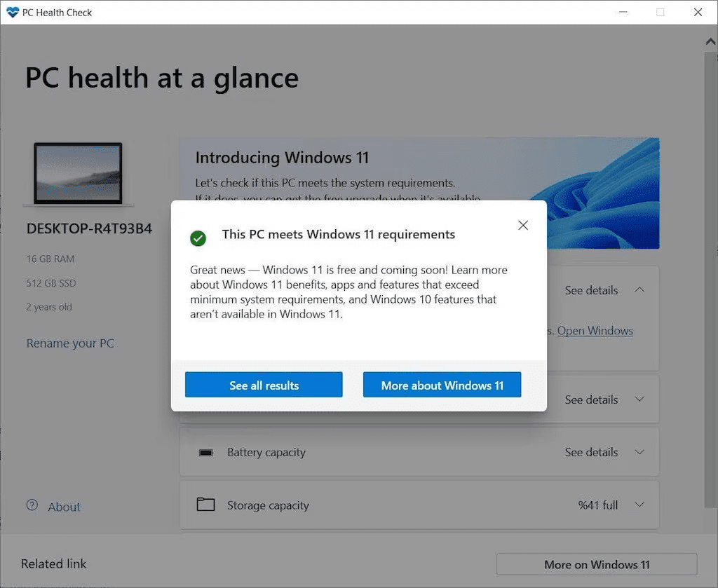Open the About section
This screenshot has height=588, width=718.
64,506
